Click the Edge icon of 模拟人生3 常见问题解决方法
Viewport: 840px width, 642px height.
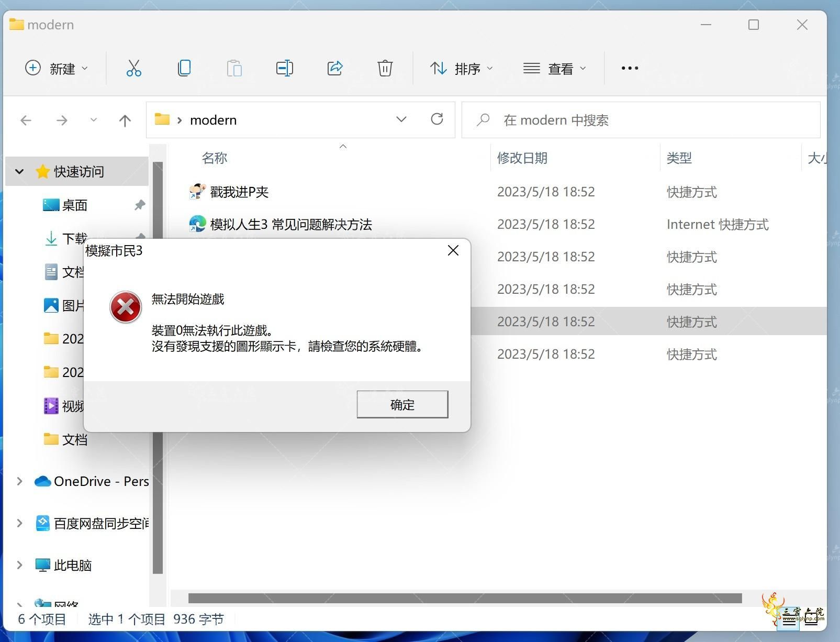coord(197,224)
